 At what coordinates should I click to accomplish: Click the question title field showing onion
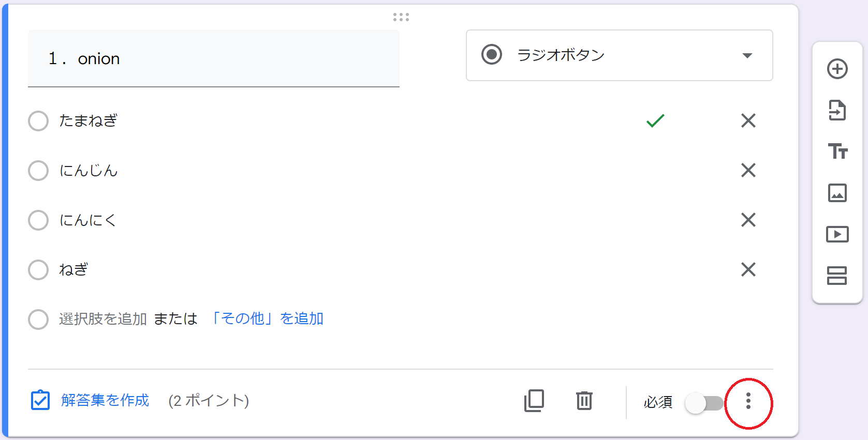[x=214, y=58]
